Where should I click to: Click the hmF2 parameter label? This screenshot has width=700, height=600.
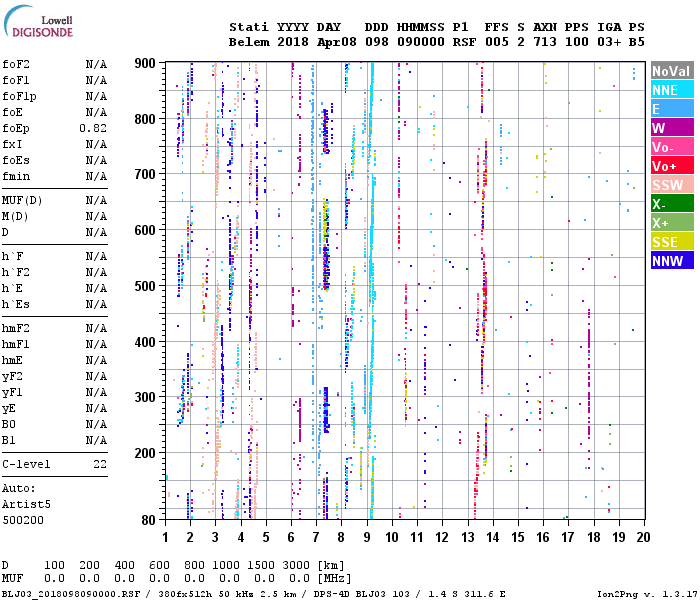[16, 329]
